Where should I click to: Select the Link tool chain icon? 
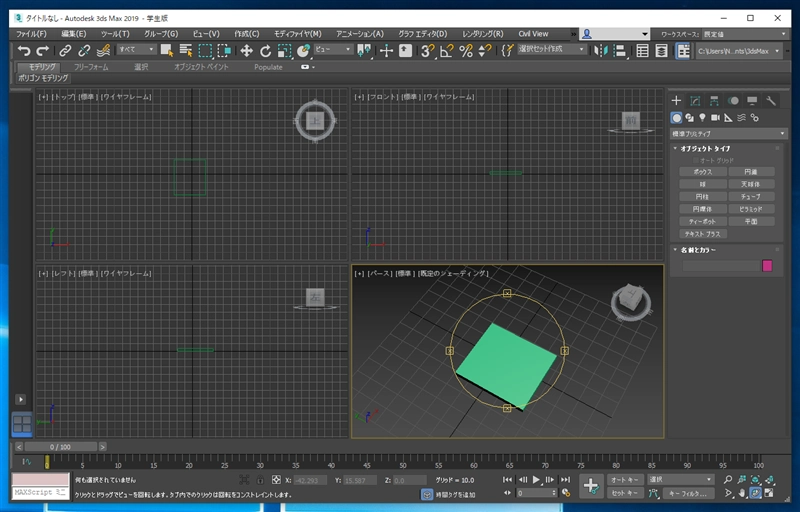point(65,50)
